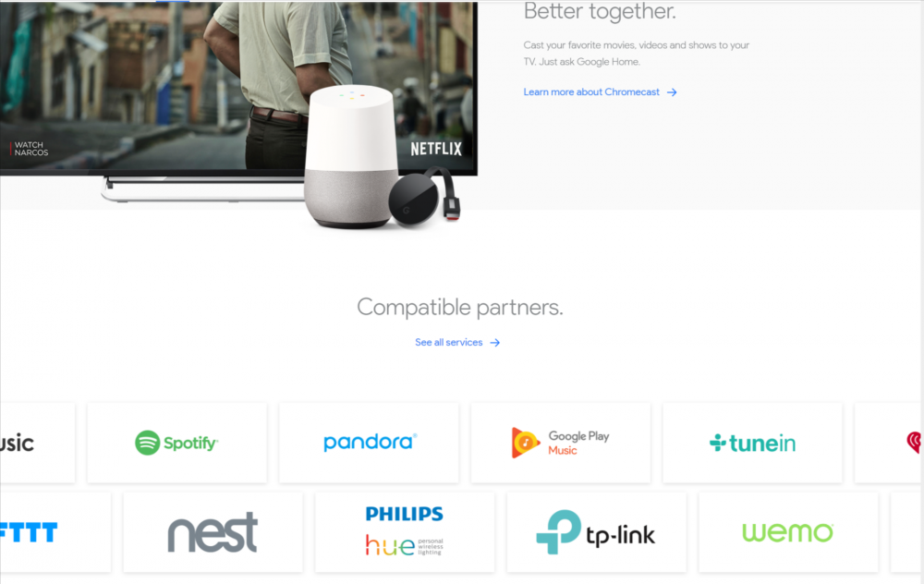Screen dimensions: 924x584
Task: Click the Google Home speaker image
Action: point(351,157)
